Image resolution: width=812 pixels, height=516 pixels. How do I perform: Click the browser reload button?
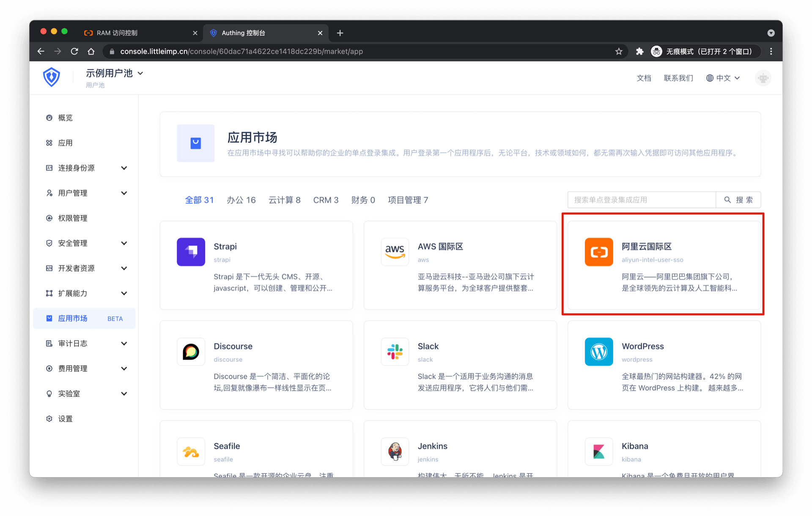(74, 52)
